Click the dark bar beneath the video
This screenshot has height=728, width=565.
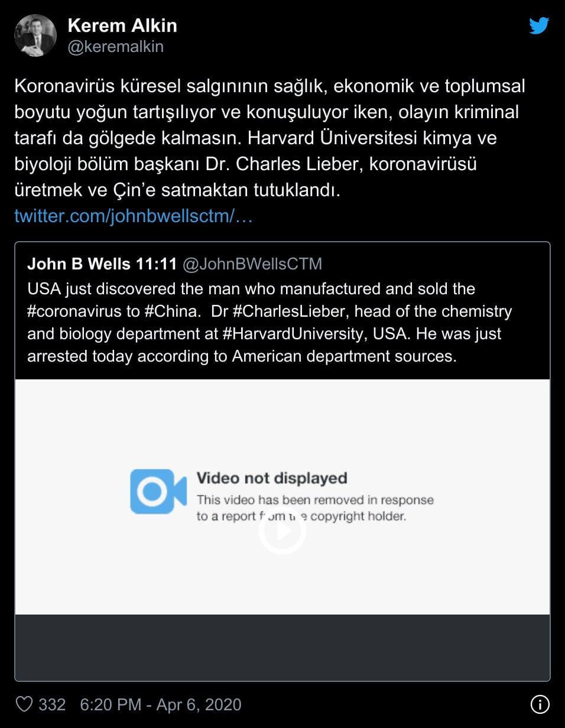coord(282,647)
